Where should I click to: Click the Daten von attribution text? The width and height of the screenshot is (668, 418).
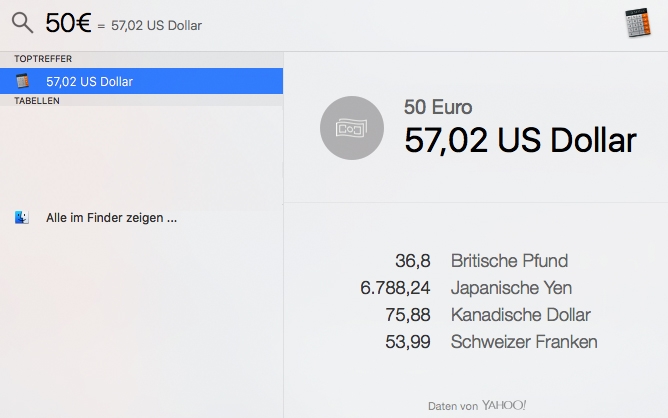click(x=453, y=406)
